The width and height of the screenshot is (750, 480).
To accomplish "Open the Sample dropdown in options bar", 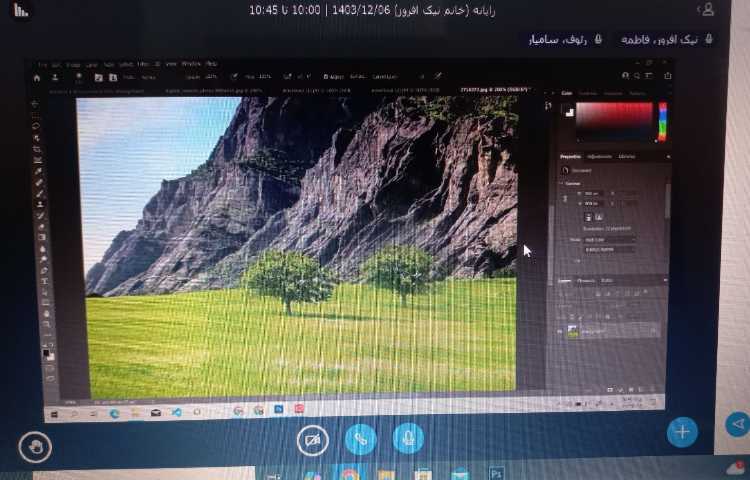I will (385, 76).
